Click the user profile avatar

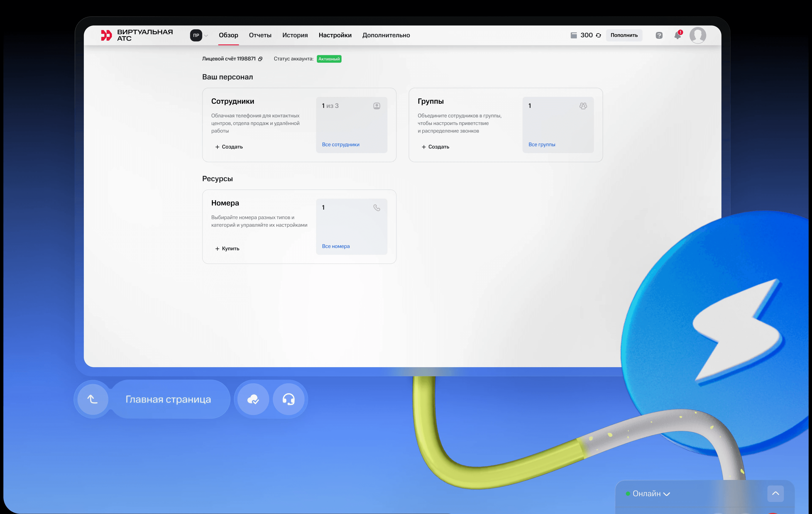698,35
